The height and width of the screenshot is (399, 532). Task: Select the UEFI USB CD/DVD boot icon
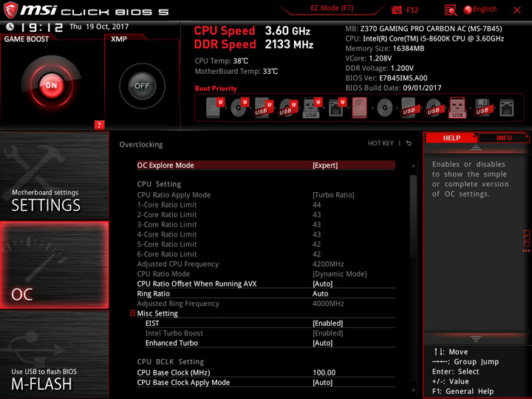tap(288, 108)
